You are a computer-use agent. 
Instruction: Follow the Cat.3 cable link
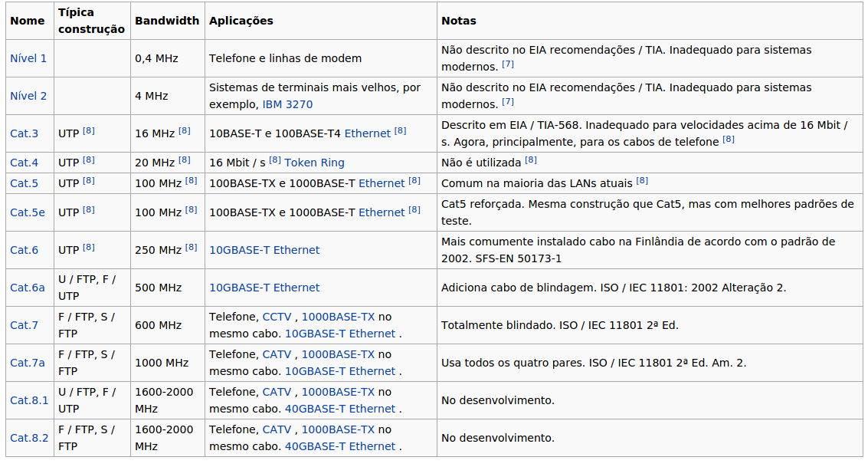24,133
